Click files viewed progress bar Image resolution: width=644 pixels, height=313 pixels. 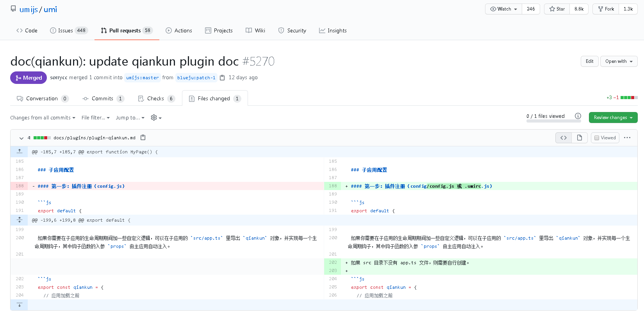click(554, 121)
